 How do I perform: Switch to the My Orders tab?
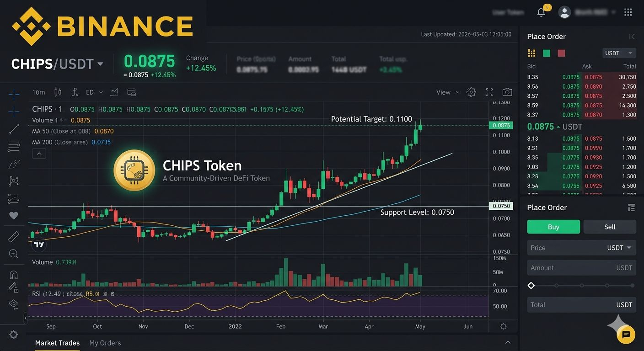pos(105,343)
